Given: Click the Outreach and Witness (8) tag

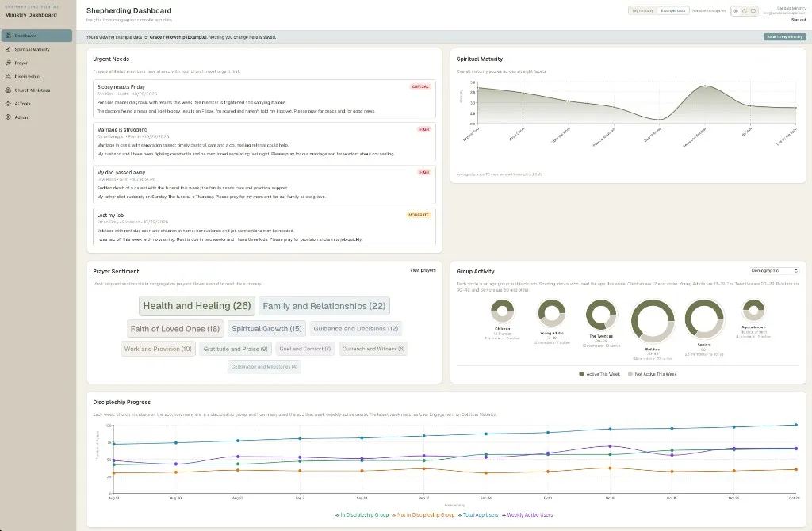Looking at the screenshot, I should pos(373,349).
